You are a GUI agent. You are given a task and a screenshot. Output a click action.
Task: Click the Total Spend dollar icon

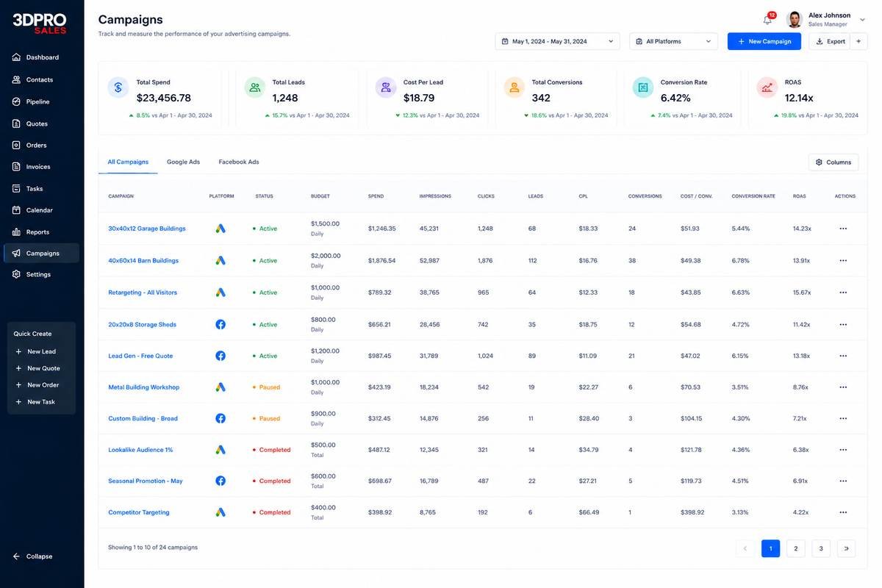point(118,87)
